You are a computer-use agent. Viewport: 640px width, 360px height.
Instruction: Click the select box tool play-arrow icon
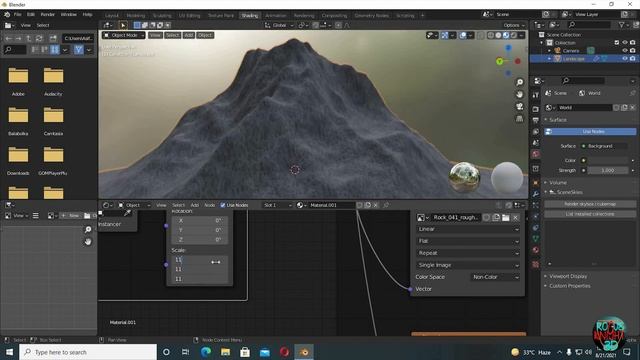[123, 25]
